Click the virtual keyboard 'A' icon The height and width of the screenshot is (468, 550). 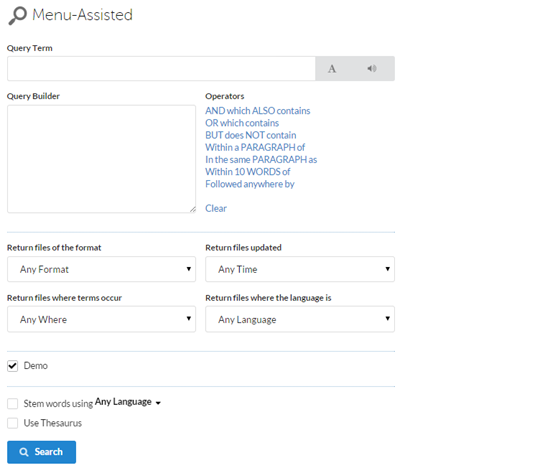pyautogui.click(x=332, y=69)
